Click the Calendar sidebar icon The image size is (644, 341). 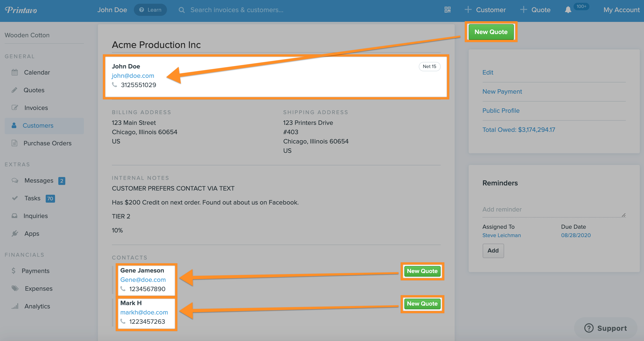[15, 72]
